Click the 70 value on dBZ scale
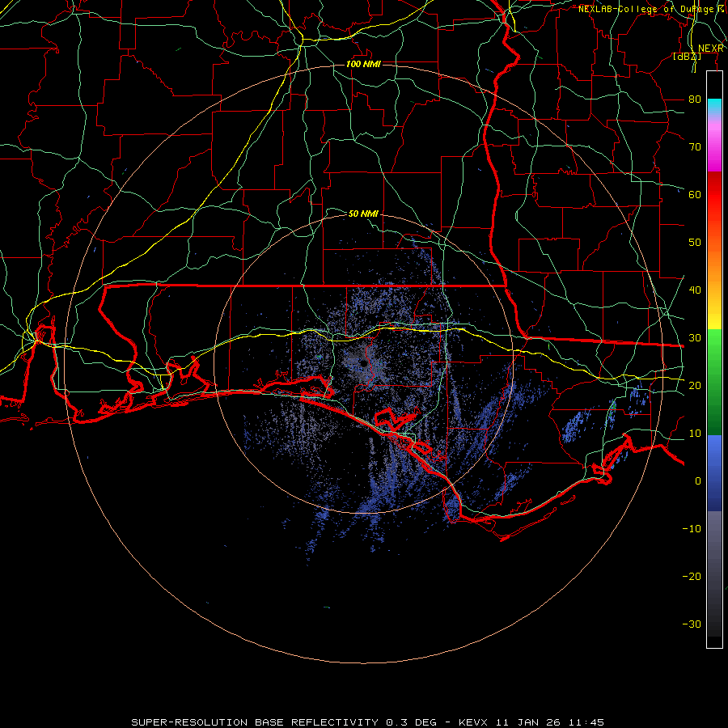Screen dimensions: 728x728 pos(695,147)
